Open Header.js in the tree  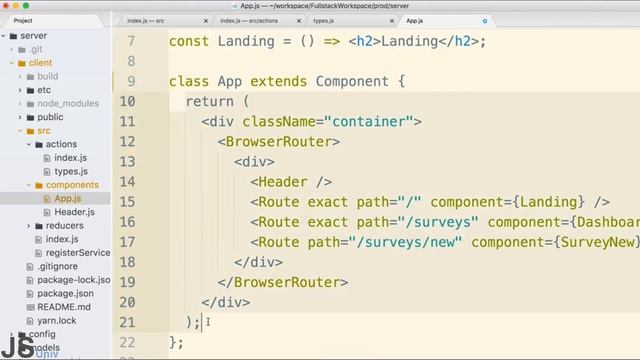pos(74,212)
